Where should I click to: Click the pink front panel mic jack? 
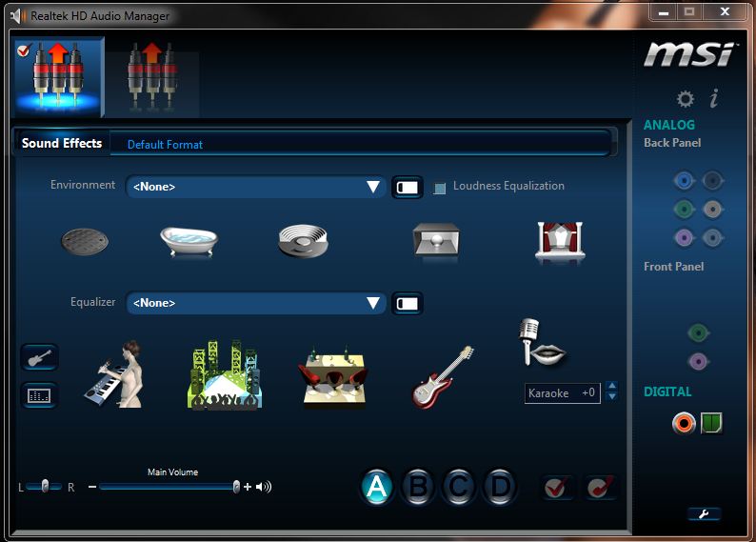(698, 361)
